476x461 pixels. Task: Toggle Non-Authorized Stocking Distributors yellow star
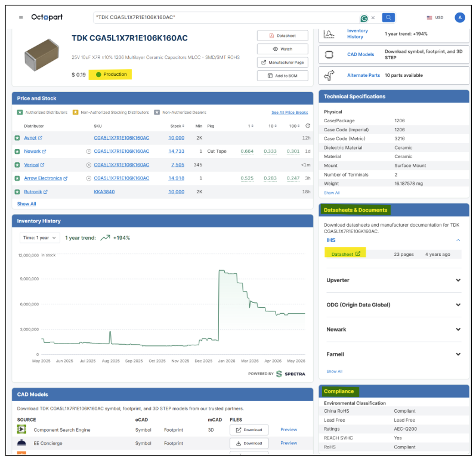pyautogui.click(x=75, y=112)
